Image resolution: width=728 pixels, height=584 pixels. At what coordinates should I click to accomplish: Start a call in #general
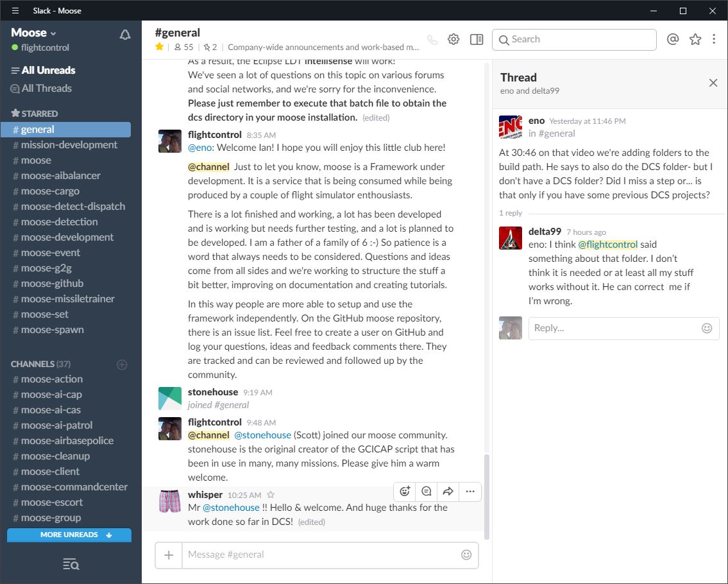432,39
